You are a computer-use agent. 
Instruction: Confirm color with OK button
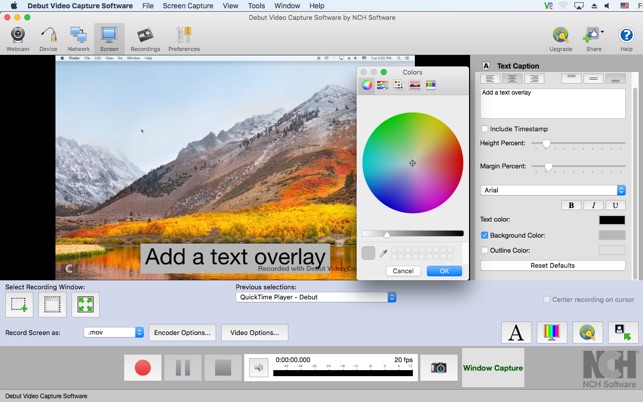[x=444, y=271]
